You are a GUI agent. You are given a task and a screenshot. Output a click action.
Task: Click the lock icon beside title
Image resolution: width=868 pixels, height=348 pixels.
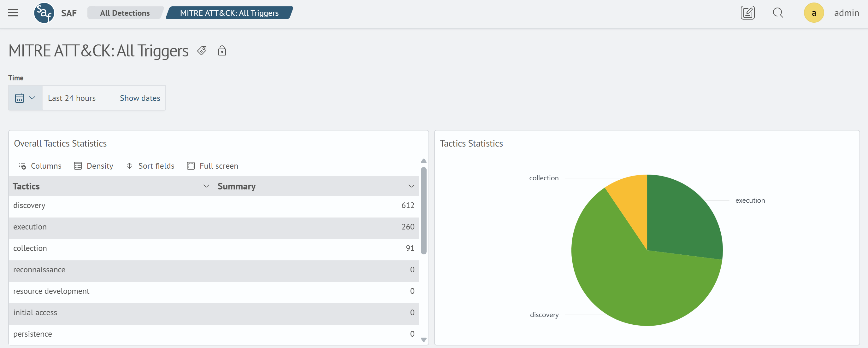tap(222, 50)
